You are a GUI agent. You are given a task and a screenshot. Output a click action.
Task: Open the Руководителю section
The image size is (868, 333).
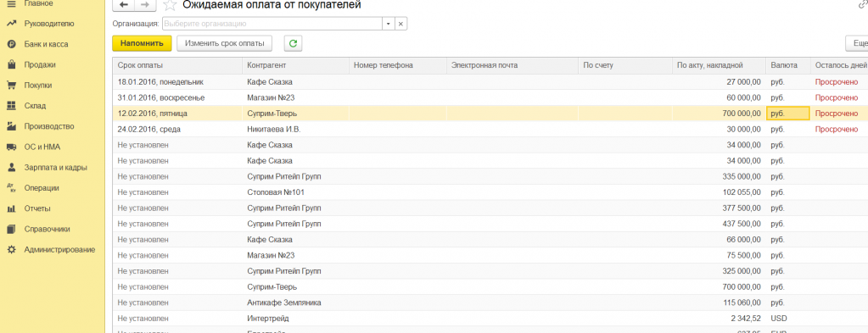[48, 24]
